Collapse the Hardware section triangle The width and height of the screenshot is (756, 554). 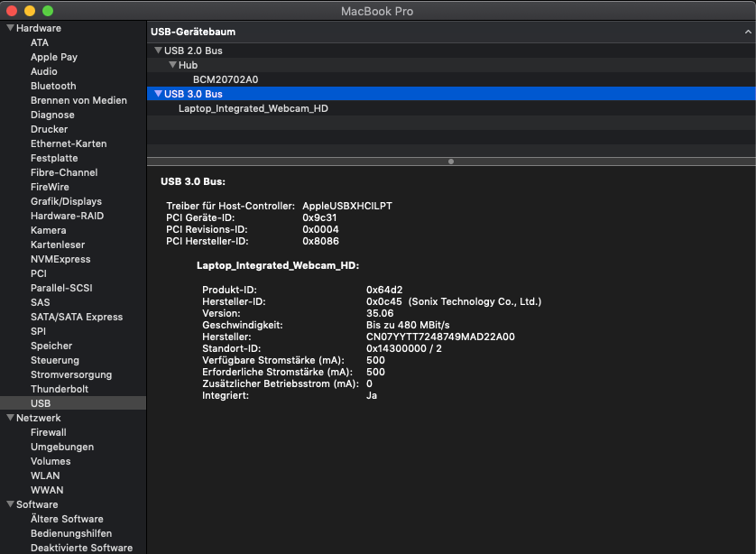point(9,28)
